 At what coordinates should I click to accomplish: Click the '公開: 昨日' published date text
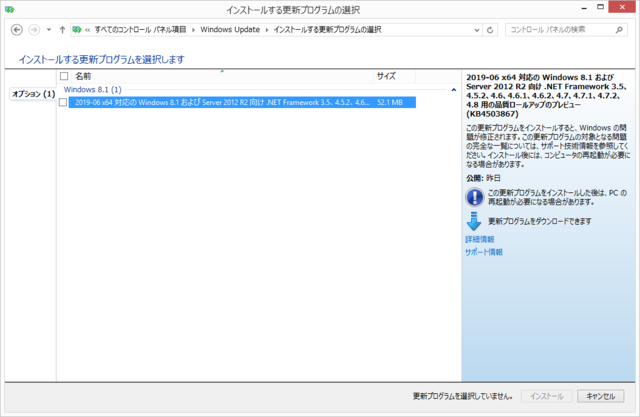tap(483, 178)
